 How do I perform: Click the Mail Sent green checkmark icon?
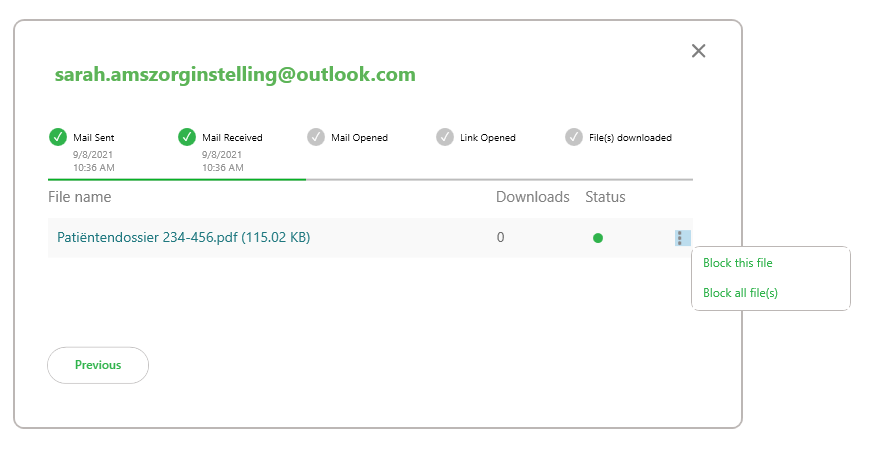coord(58,137)
